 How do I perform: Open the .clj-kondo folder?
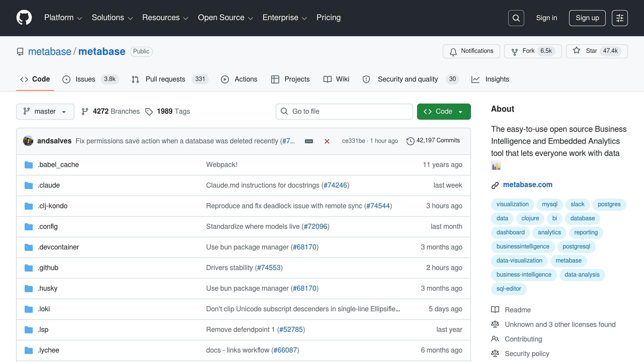pyautogui.click(x=53, y=206)
